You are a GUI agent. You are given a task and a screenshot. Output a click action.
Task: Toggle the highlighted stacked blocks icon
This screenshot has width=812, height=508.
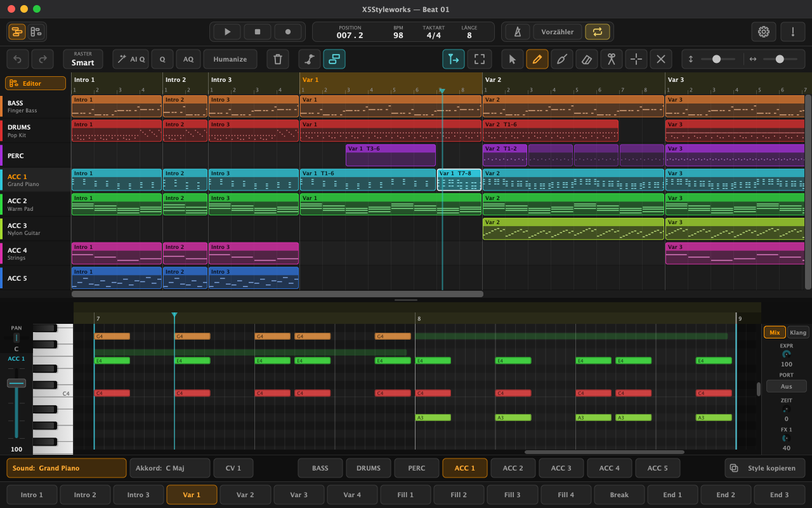[x=334, y=59]
